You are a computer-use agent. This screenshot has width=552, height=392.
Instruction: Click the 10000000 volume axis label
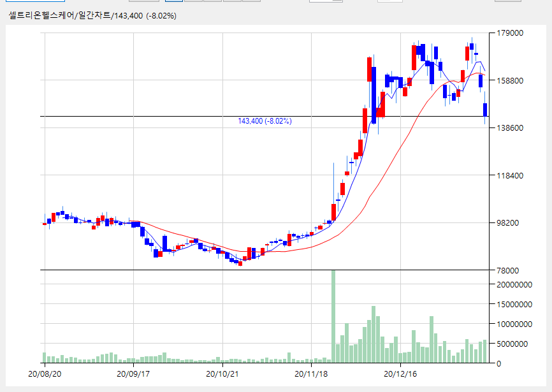514,324
